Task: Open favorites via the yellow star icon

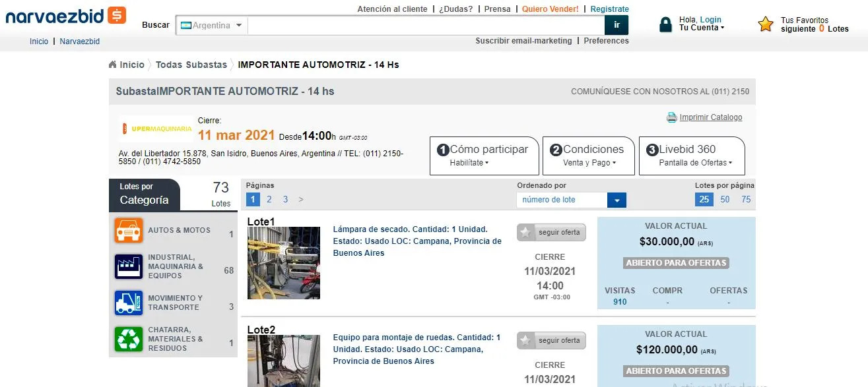Action: 766,24
